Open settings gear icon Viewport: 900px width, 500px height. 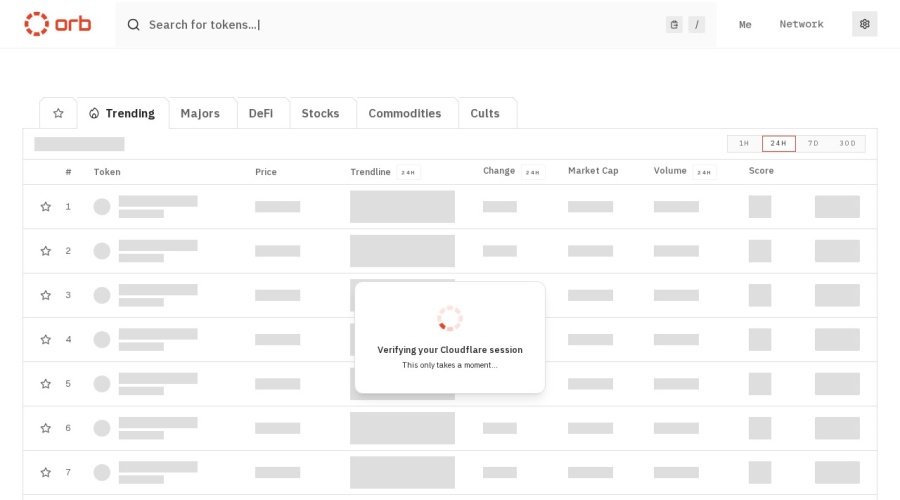point(864,24)
